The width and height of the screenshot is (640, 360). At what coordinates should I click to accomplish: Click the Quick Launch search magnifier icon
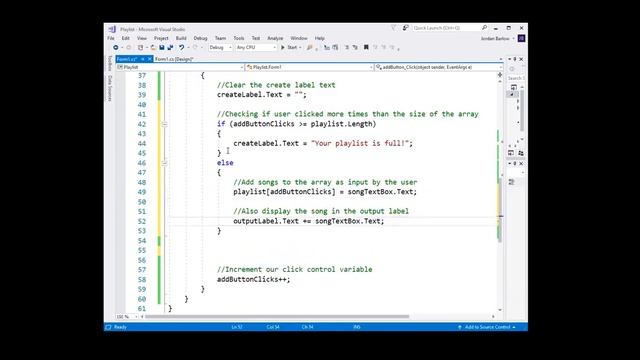[x=484, y=28]
